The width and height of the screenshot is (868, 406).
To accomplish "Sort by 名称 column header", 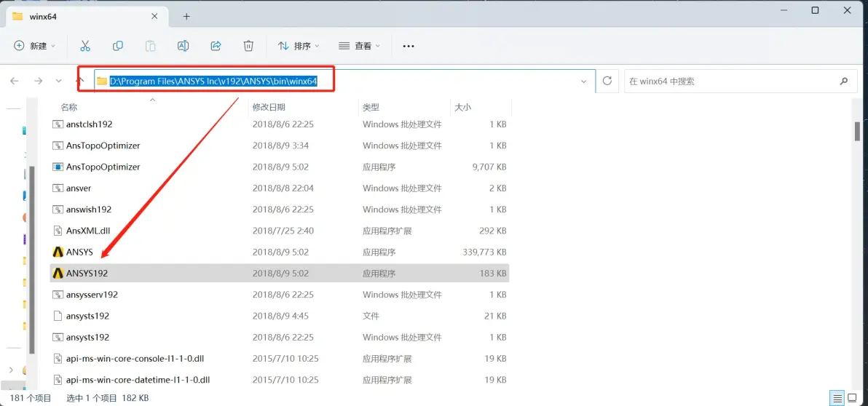I will pos(69,107).
